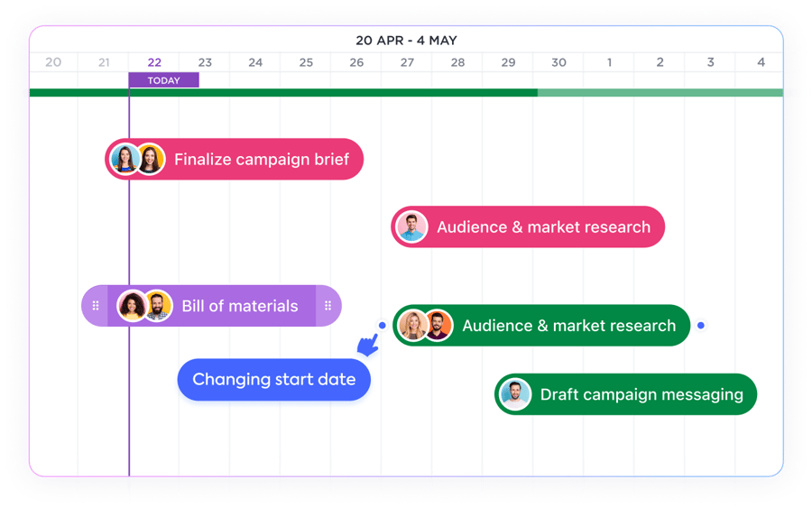The image size is (812, 508).
Task: Select day 20 in the timeline header
Action: coord(53,62)
